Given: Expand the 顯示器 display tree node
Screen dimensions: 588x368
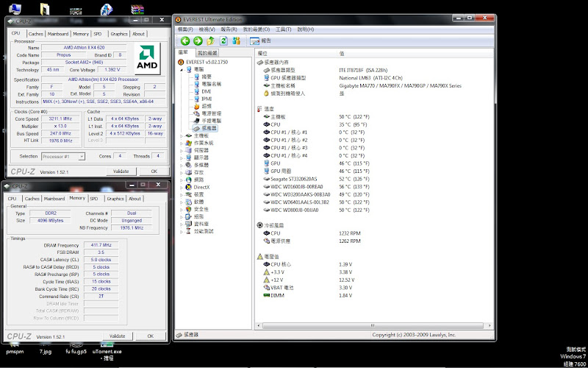Looking at the screenshot, I should [182, 158].
